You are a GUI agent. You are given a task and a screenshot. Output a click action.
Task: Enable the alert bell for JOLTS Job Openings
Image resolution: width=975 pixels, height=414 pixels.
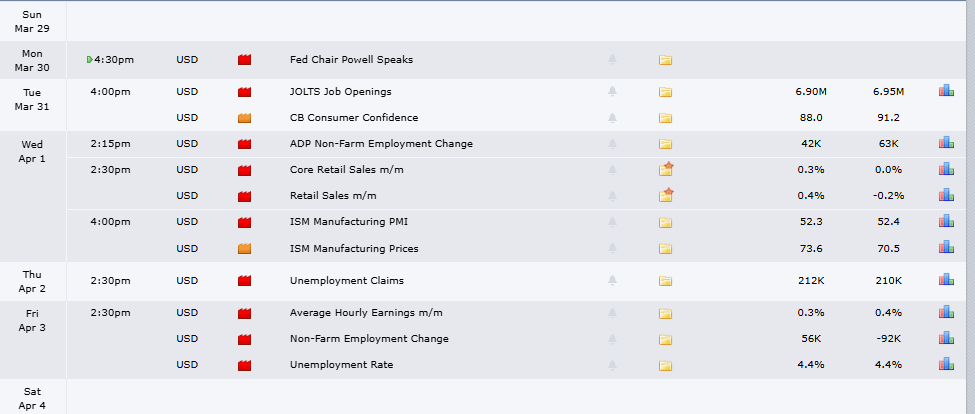point(612,92)
